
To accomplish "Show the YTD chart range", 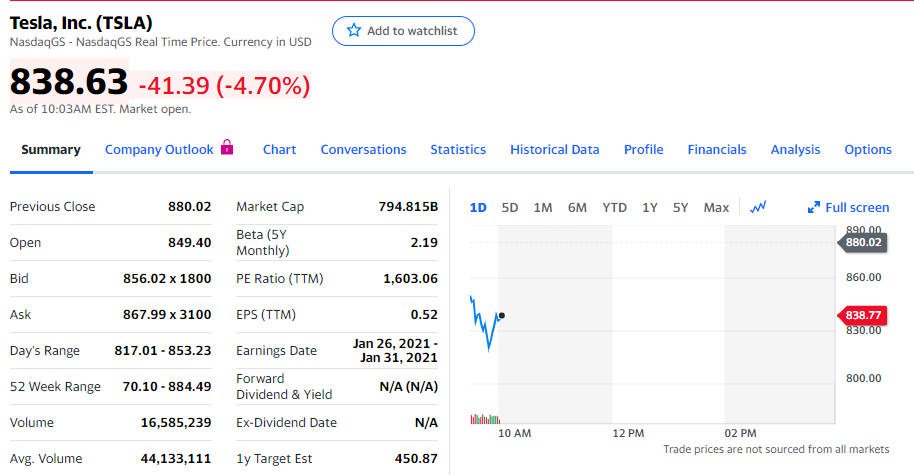I will tap(614, 207).
